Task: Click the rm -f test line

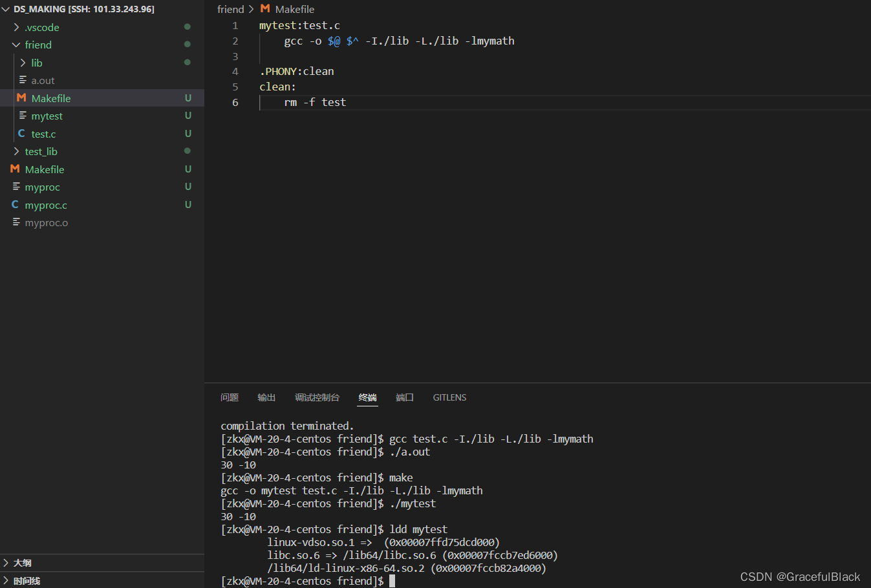Action: point(315,102)
